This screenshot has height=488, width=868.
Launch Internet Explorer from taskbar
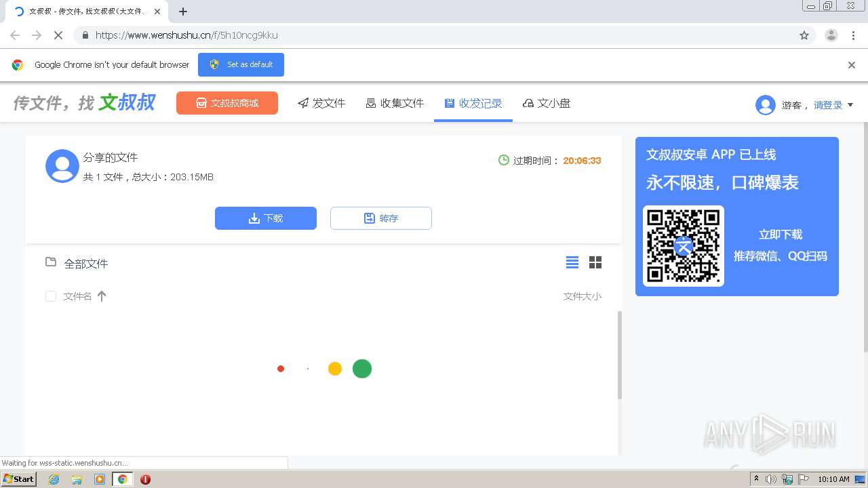tap(54, 479)
